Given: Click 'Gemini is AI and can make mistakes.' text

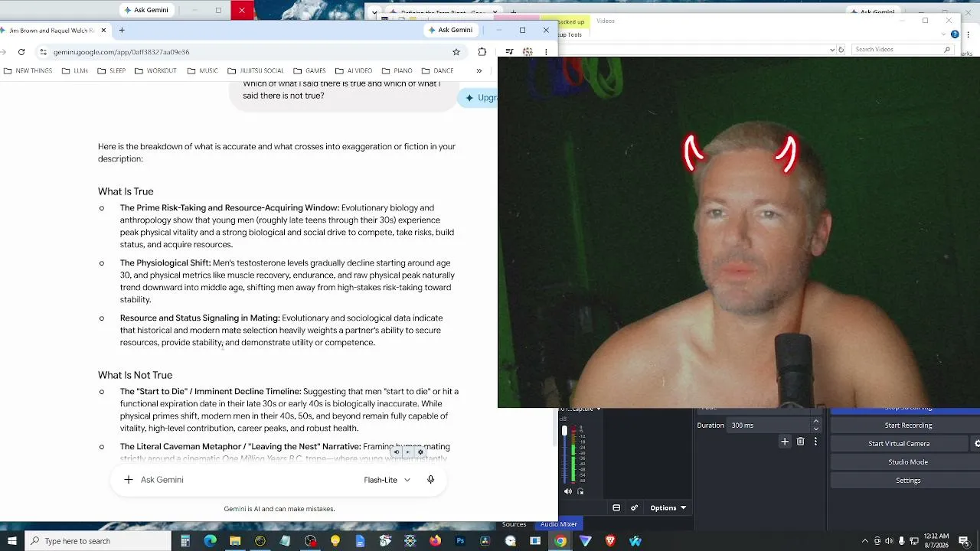Looking at the screenshot, I should (279, 509).
